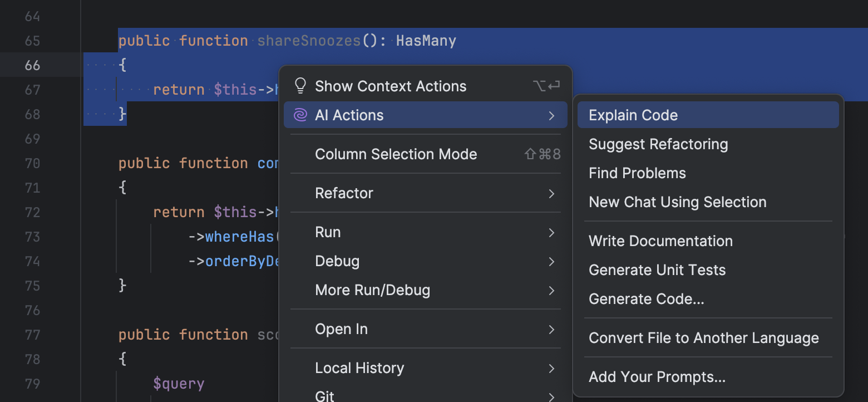Open the More Run/Debug submenu

[372, 290]
